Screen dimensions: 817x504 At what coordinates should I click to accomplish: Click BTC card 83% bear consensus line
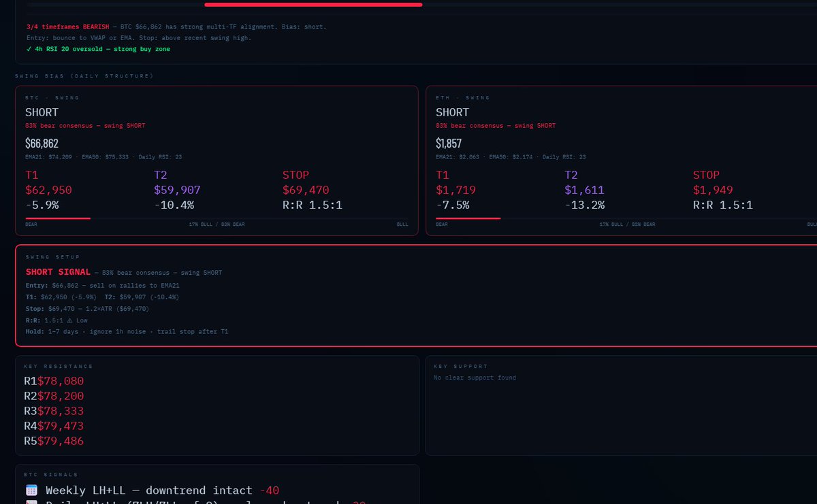(85, 126)
